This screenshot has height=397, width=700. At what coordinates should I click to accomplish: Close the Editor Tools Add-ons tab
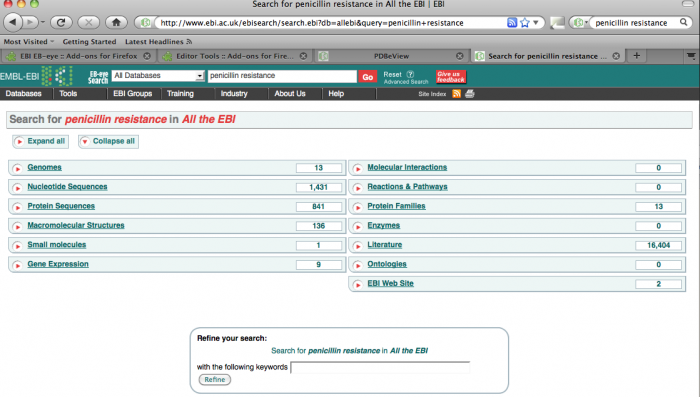click(303, 56)
